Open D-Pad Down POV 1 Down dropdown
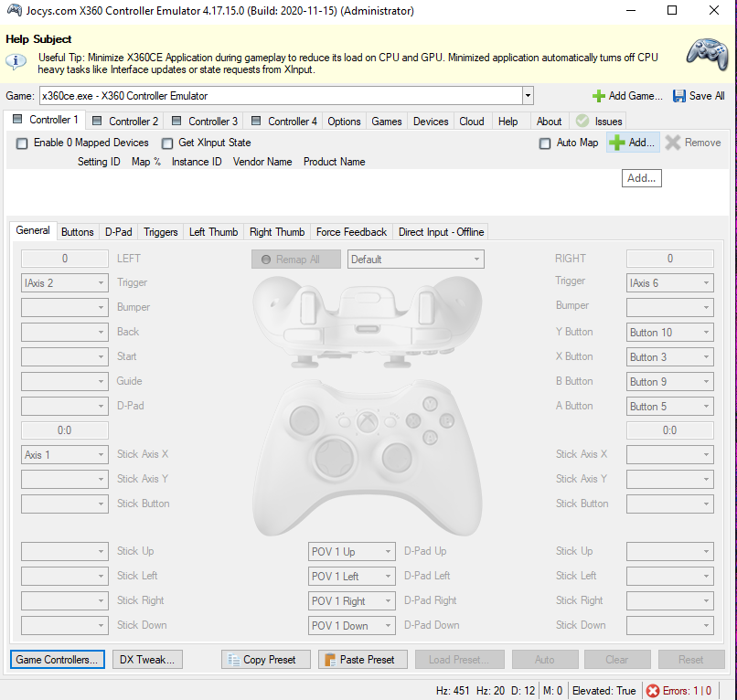The height and width of the screenshot is (700, 737). 351,626
